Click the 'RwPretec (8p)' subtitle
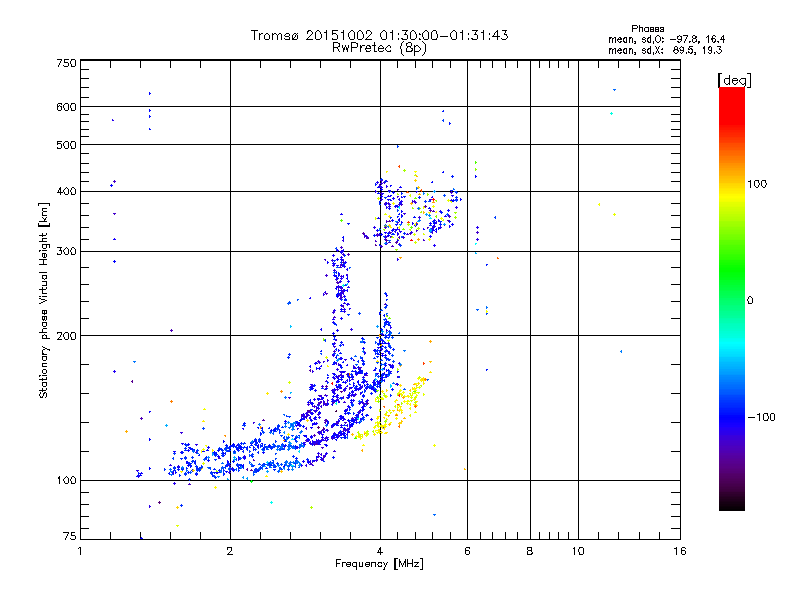This screenshot has width=800, height=600. (x=379, y=48)
